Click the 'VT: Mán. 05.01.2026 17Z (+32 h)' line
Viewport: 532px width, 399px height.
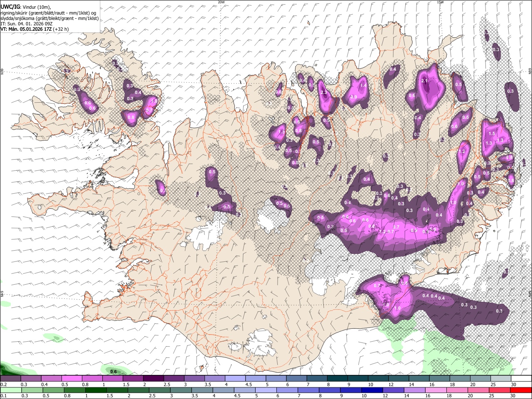click(34, 29)
